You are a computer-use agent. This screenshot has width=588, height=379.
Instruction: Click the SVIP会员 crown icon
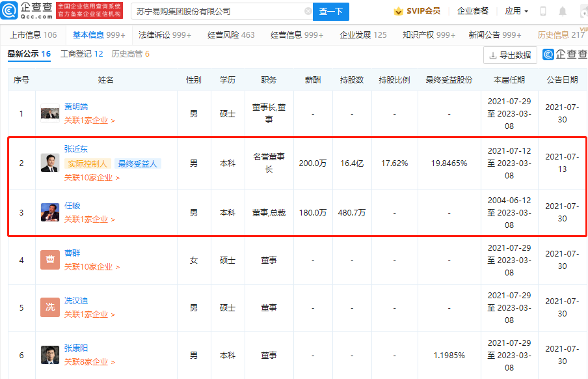click(398, 11)
